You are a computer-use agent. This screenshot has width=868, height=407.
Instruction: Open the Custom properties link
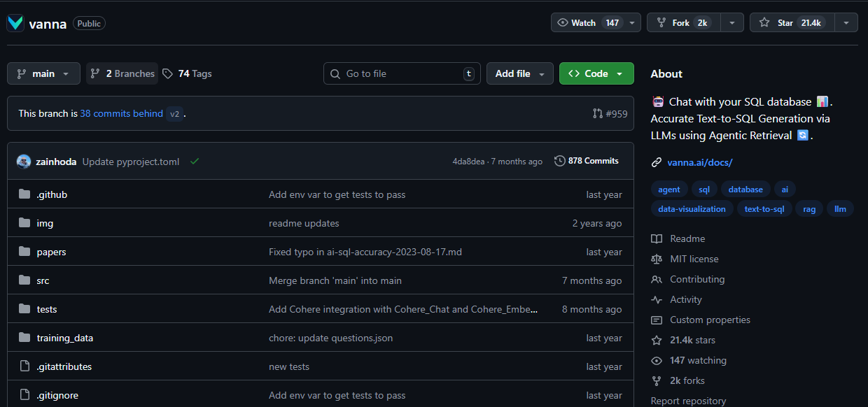[x=701, y=320]
